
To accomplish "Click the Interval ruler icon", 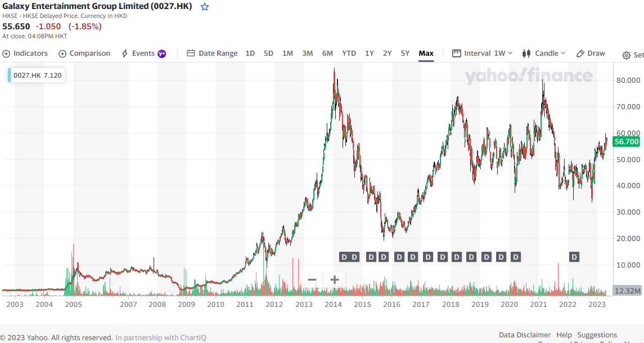I will (456, 54).
